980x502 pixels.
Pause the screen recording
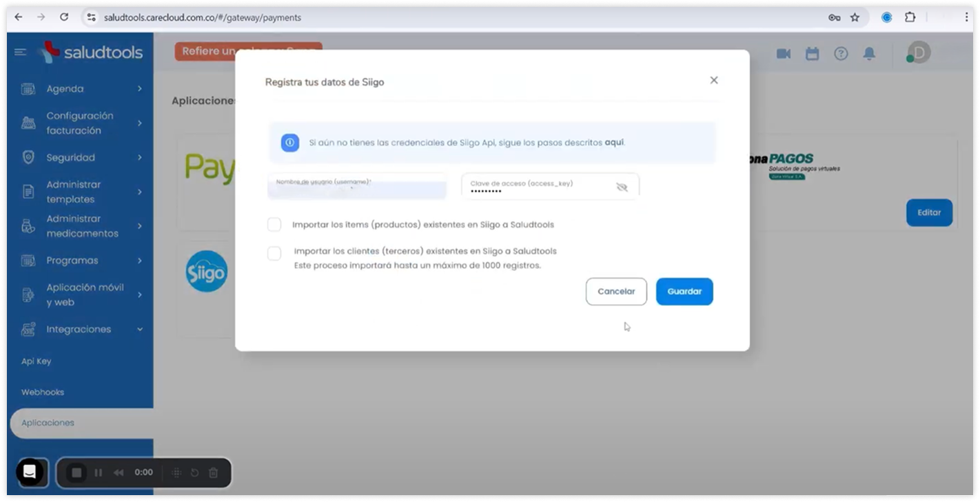point(99,472)
